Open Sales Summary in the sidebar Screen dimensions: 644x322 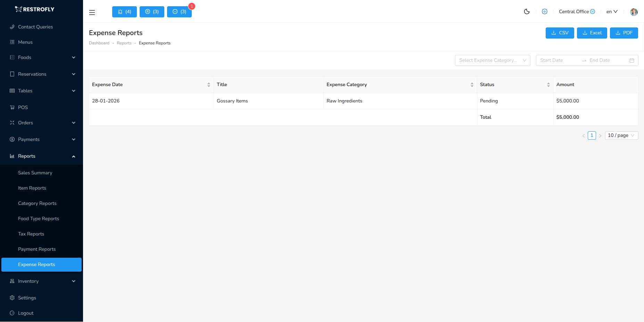(35, 173)
